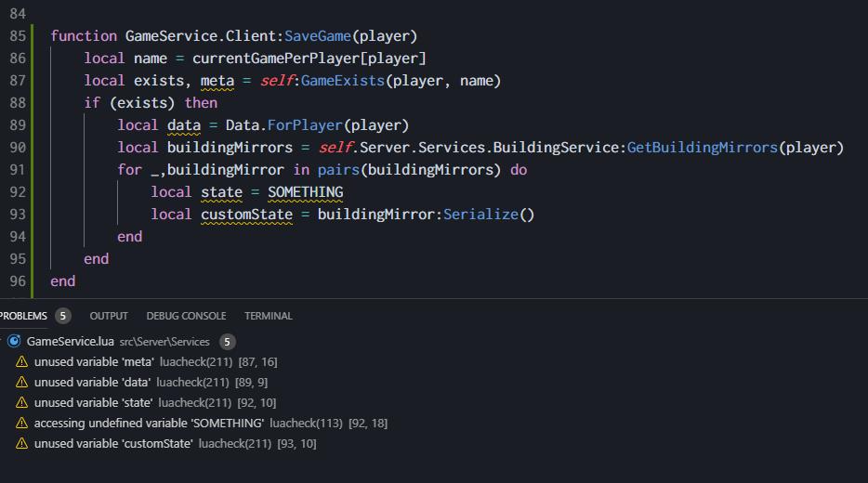Click warning icon for unused variable 'state'
Viewport: 868px width, 483px height.
pos(21,403)
